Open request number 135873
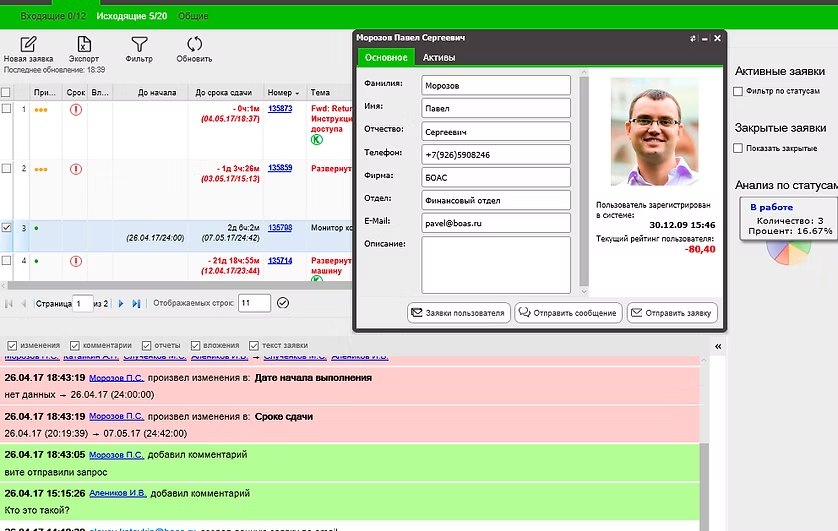 [x=280, y=108]
